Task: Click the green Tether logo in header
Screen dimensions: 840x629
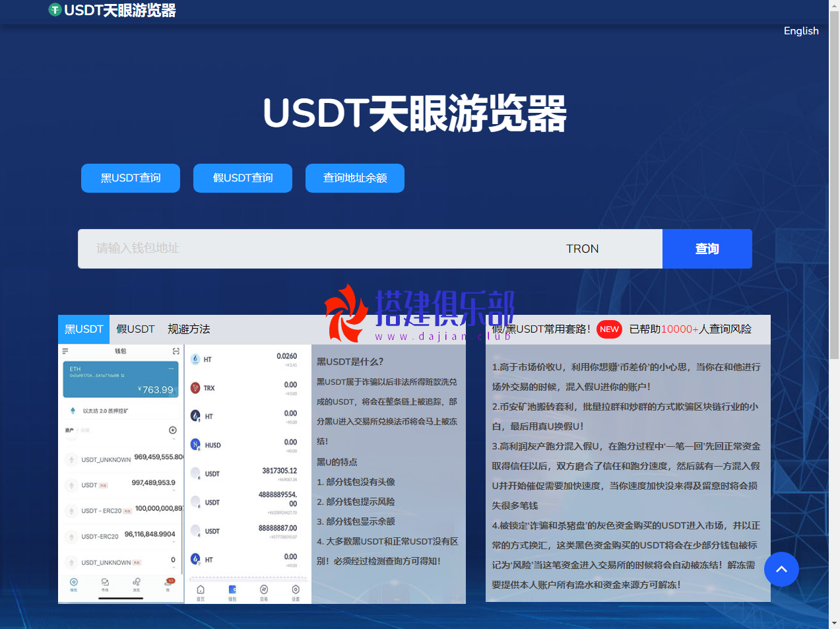Action: click(55, 10)
